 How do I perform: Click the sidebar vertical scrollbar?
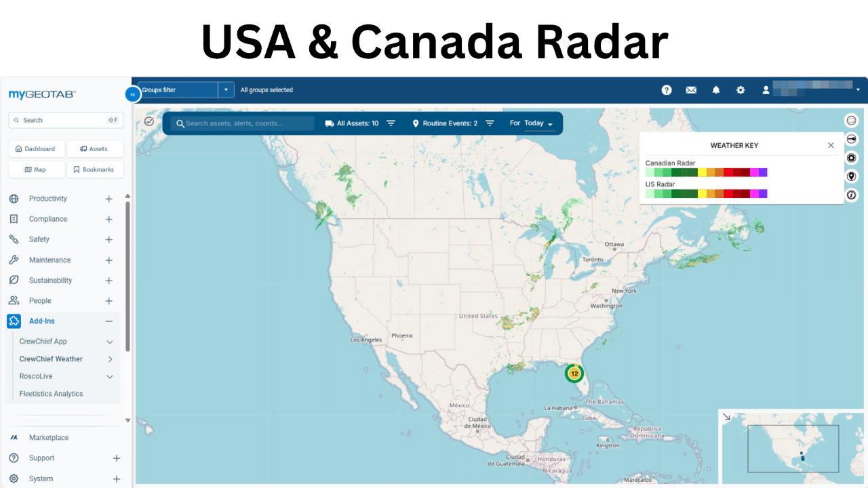point(127,275)
